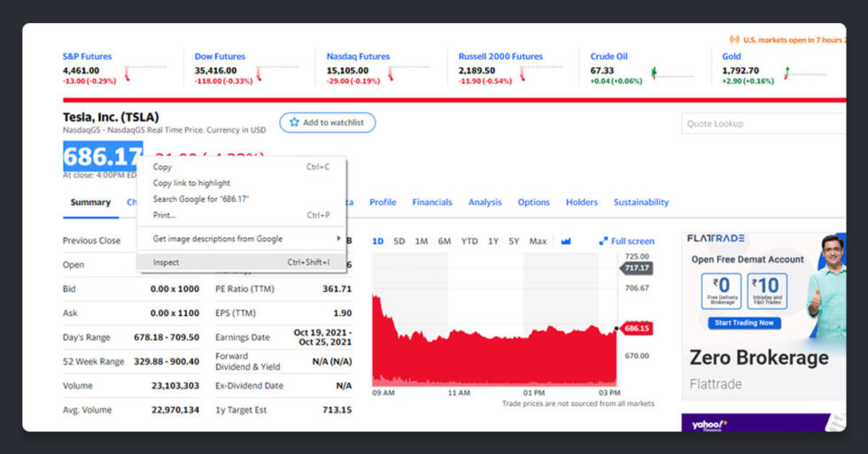Click the highlighted 686.17 stock price
This screenshot has height=454, width=868.
102,157
